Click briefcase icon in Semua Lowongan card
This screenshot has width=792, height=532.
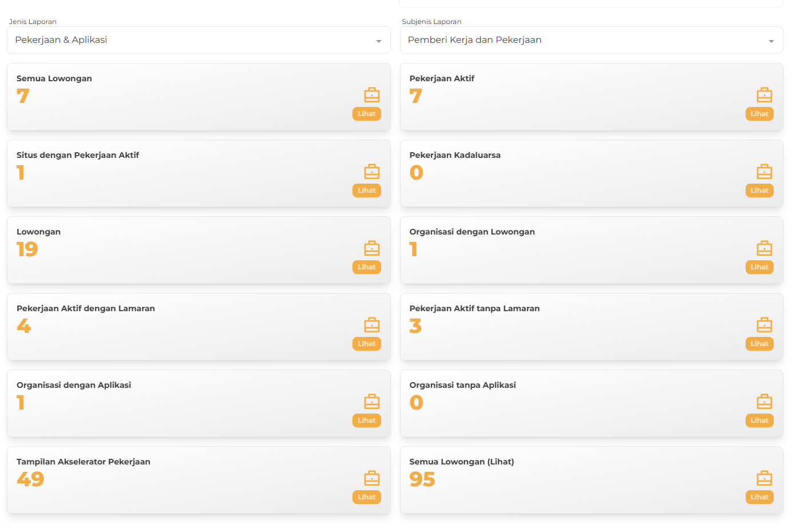(x=372, y=95)
